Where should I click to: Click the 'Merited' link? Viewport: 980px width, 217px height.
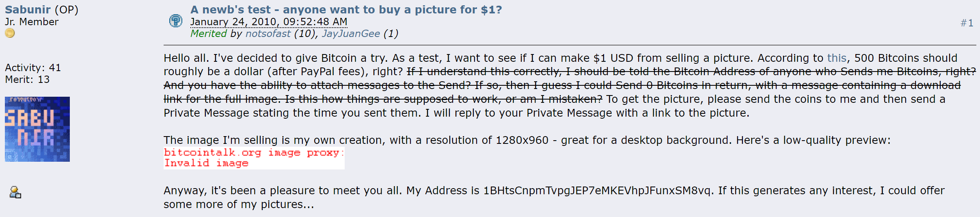click(x=208, y=34)
